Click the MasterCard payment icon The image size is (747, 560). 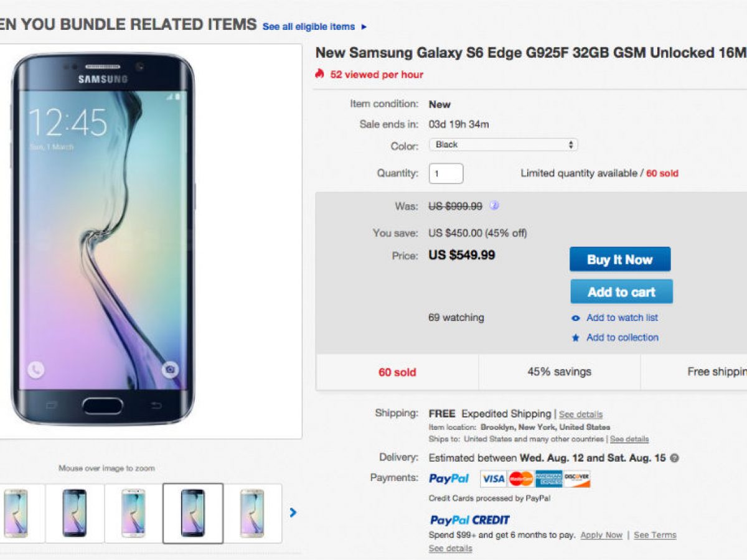pyautogui.click(x=521, y=478)
